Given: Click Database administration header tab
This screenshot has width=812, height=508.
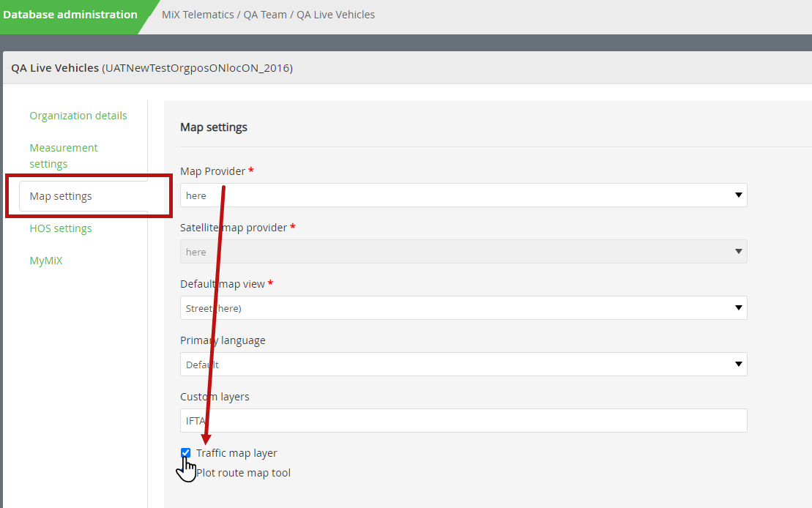Looking at the screenshot, I should (70, 15).
